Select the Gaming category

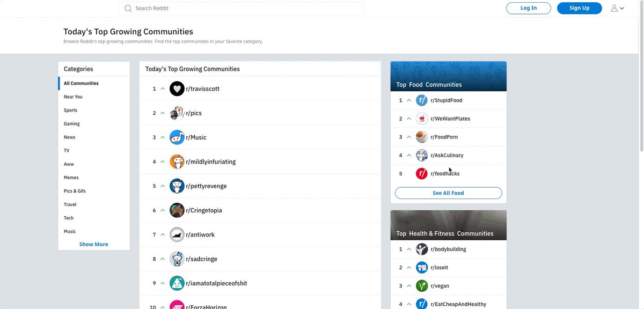point(71,123)
